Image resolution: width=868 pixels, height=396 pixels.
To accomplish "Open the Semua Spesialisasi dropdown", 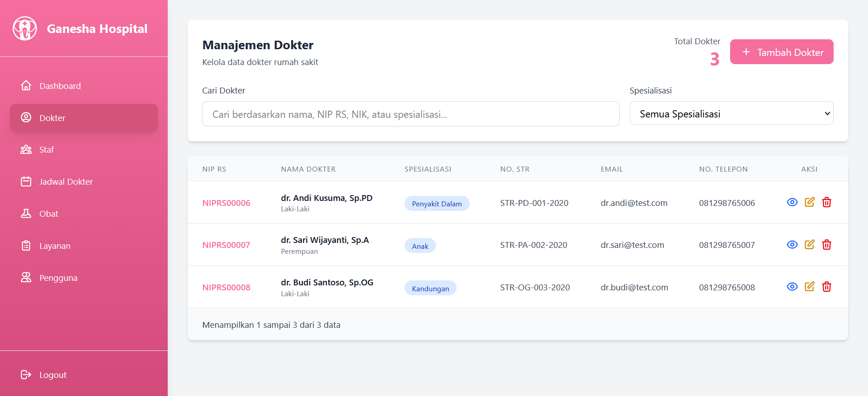I will (731, 113).
